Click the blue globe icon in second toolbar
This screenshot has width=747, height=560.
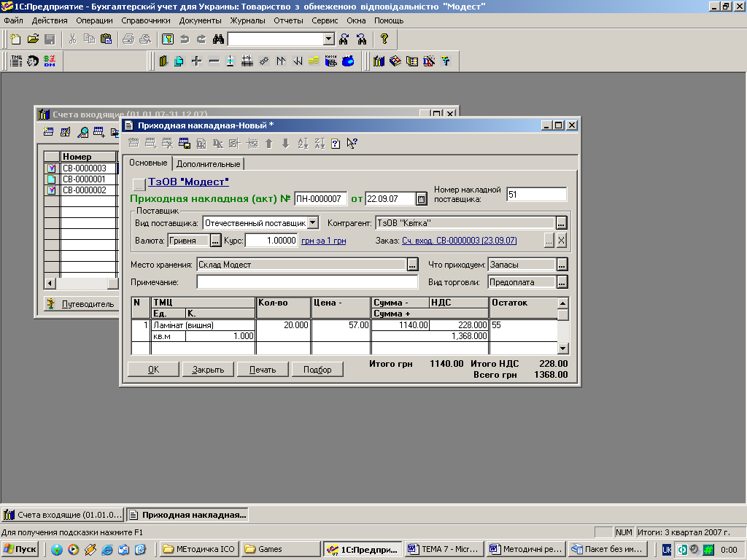click(348, 61)
